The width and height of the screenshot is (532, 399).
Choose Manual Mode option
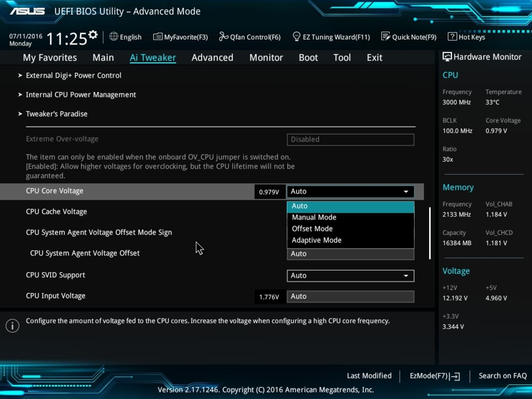coord(350,217)
